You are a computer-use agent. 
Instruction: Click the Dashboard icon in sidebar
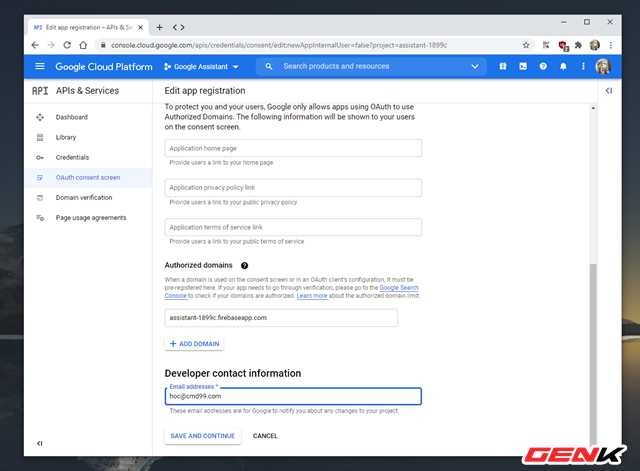tap(40, 117)
